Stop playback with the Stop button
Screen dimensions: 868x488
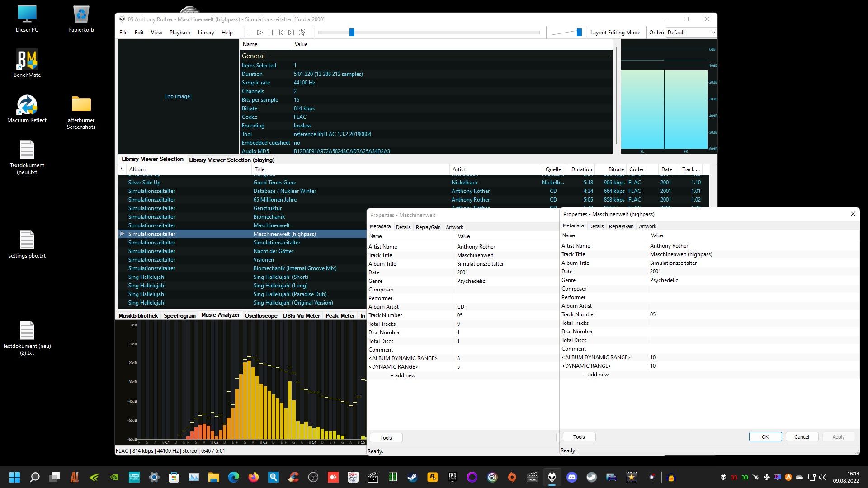click(x=249, y=33)
